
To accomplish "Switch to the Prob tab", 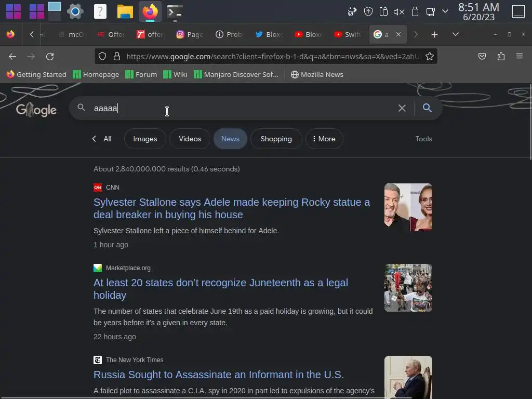I will click(229, 34).
